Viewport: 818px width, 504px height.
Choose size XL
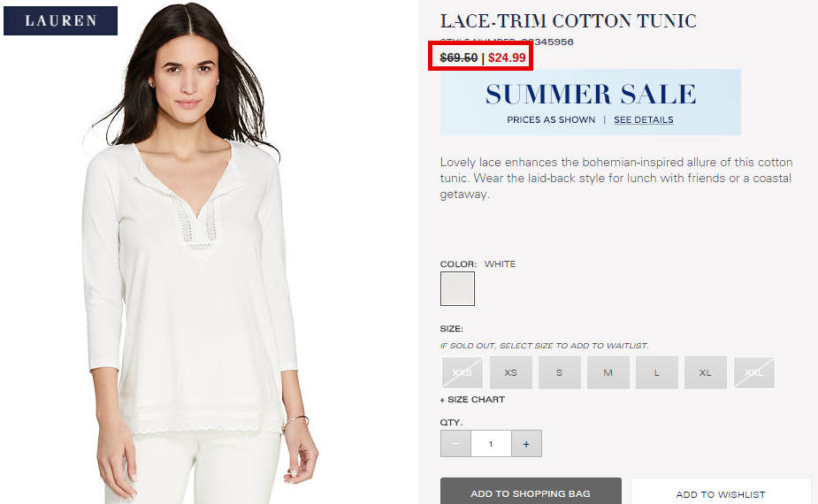pos(706,372)
